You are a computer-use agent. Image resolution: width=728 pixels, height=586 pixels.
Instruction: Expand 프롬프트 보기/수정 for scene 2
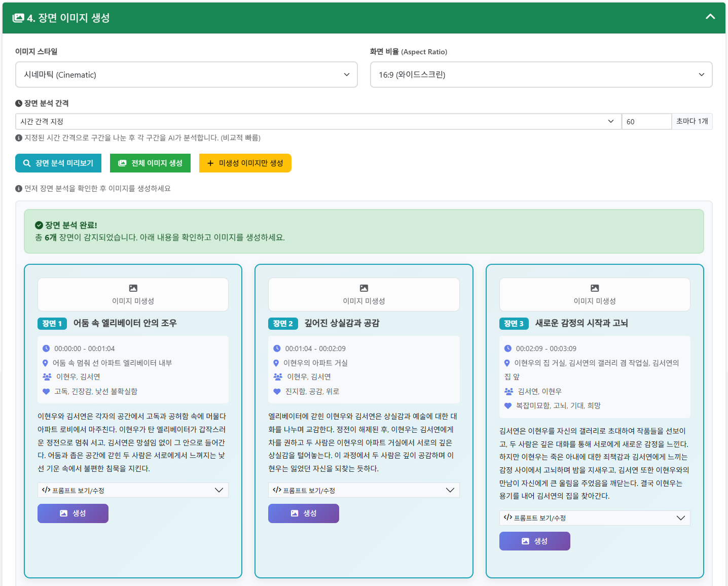(x=364, y=490)
